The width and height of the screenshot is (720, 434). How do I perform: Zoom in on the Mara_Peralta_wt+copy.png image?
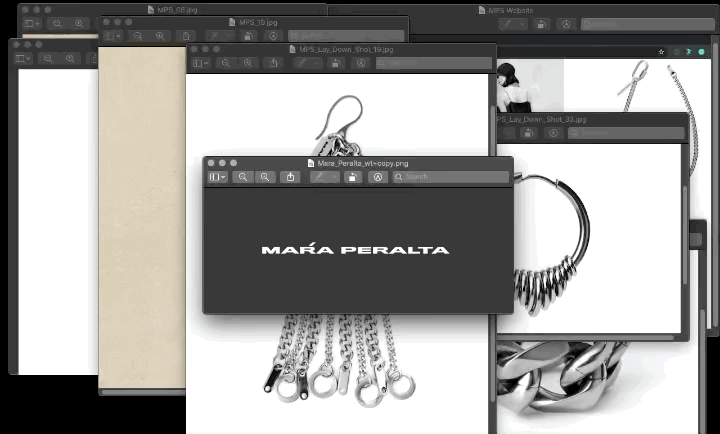coord(265,177)
